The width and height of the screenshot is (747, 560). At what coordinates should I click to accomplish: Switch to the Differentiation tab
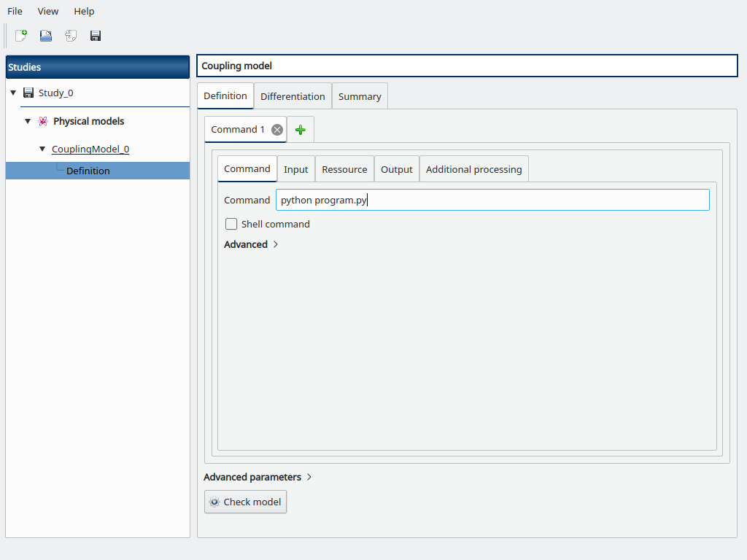(x=293, y=96)
